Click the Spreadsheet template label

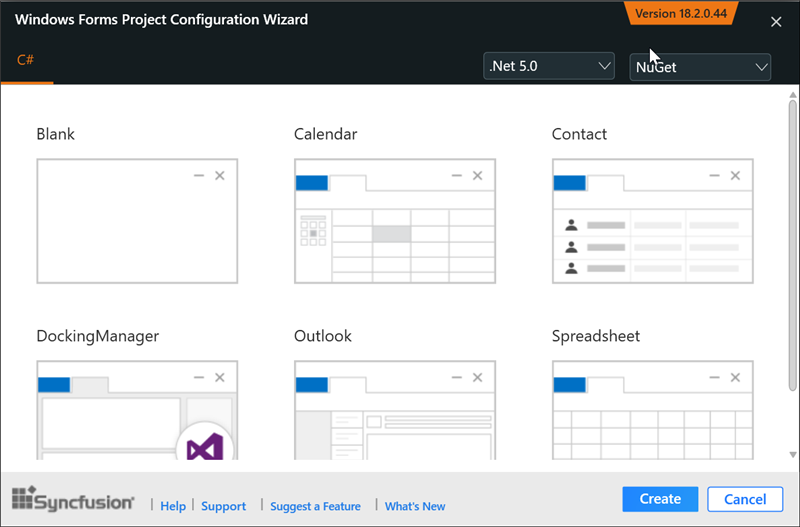pos(595,336)
